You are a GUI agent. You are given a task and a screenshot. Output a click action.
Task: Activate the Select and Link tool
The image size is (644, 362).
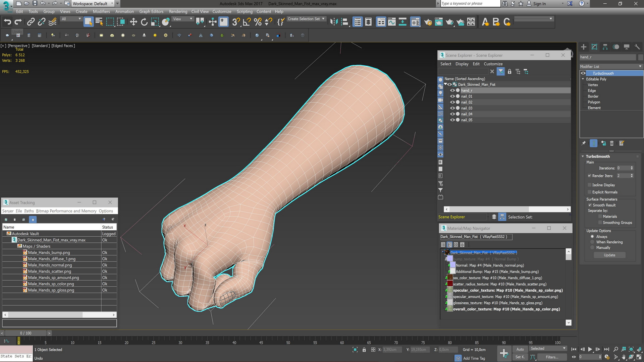tap(31, 22)
